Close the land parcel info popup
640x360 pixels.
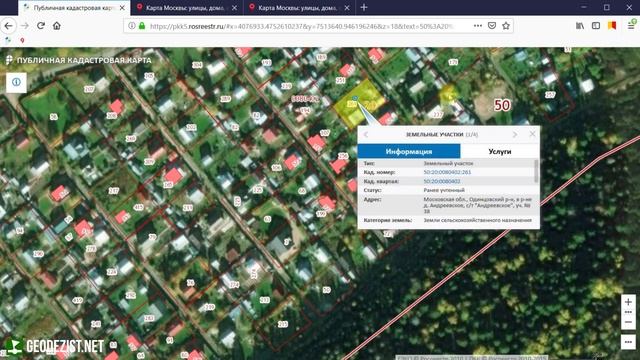click(x=532, y=134)
